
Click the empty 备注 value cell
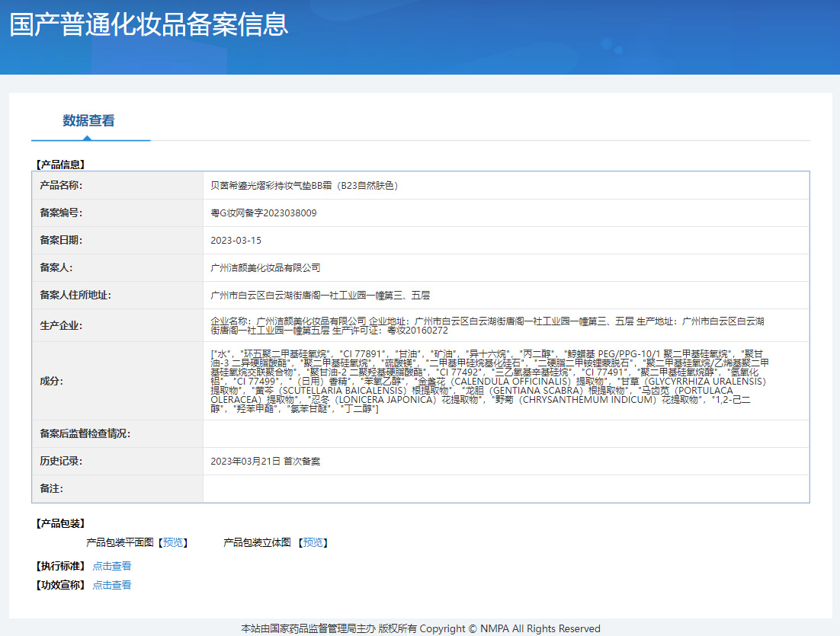[505, 488]
